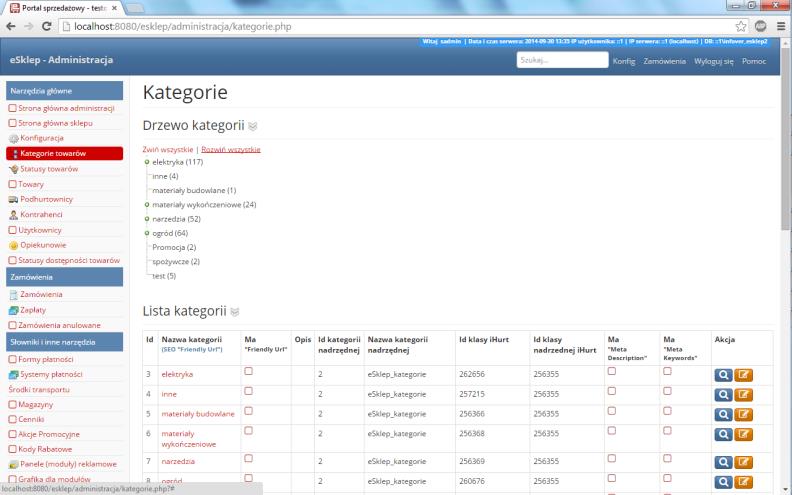The height and width of the screenshot is (495, 792).
Task: Click the Systemy płatności icon
Action: click(14, 374)
